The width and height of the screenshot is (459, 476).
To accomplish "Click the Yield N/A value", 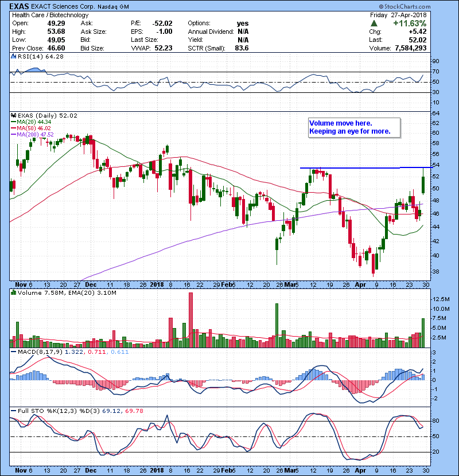I will [243, 40].
